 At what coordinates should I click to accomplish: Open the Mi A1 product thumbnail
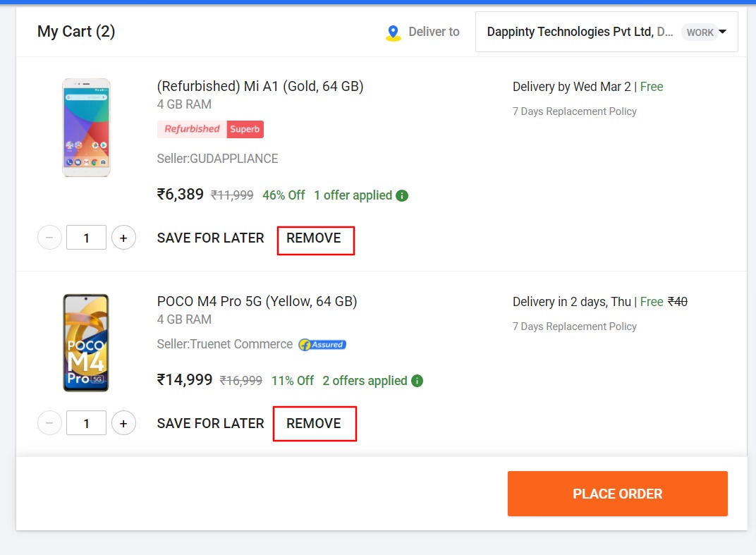click(x=86, y=128)
